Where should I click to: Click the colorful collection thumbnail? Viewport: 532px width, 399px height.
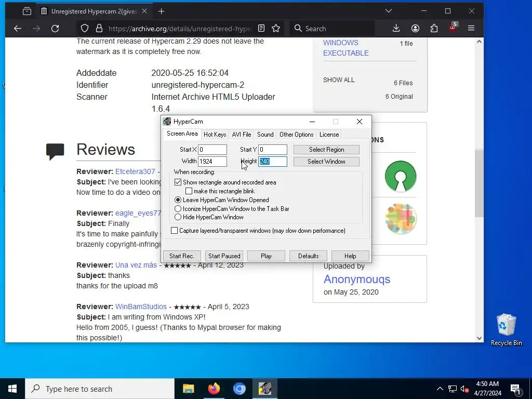(x=401, y=219)
